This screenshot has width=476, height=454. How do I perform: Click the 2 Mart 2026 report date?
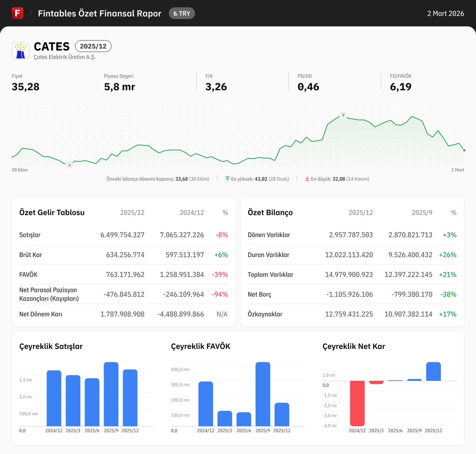click(x=445, y=13)
